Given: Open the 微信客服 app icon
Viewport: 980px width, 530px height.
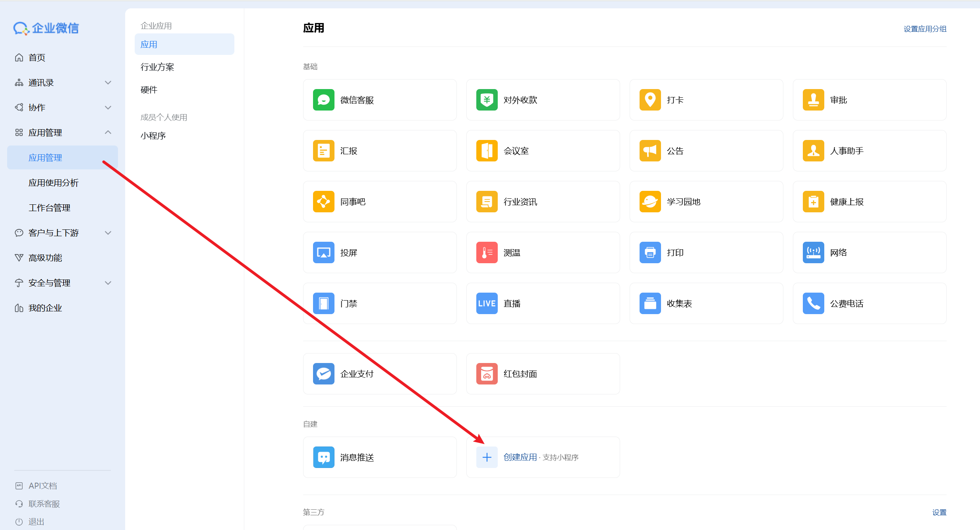Looking at the screenshot, I should (x=323, y=100).
